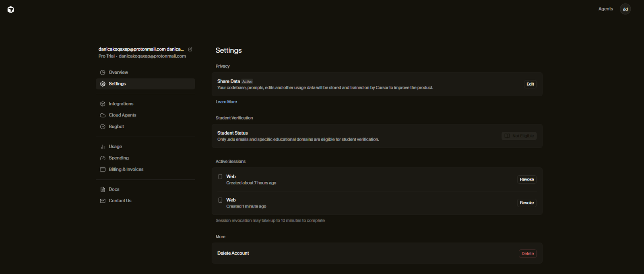
Task: Go to Contact Us page
Action: pos(120,201)
